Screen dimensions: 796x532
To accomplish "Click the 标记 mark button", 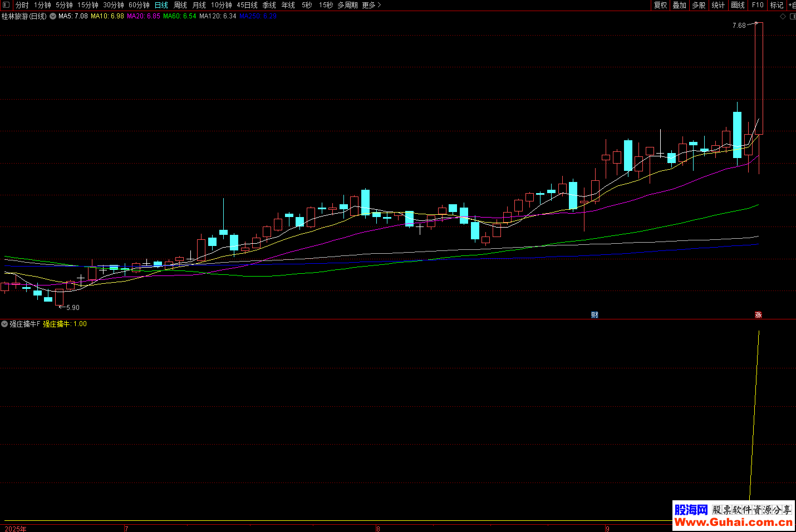I will click(777, 5).
